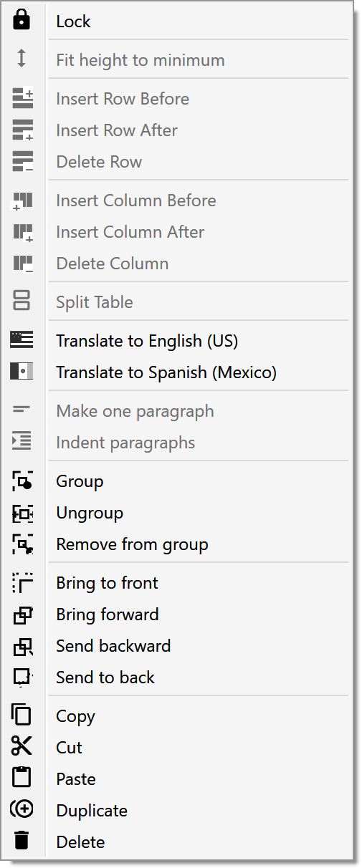The width and height of the screenshot is (362, 868).
Task: Click the Copy icon
Action: coord(22,715)
